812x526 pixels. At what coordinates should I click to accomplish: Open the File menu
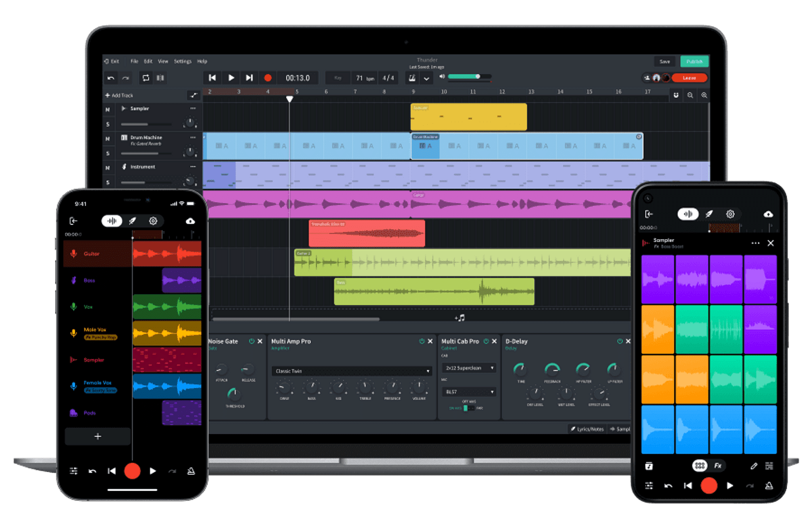tap(134, 61)
